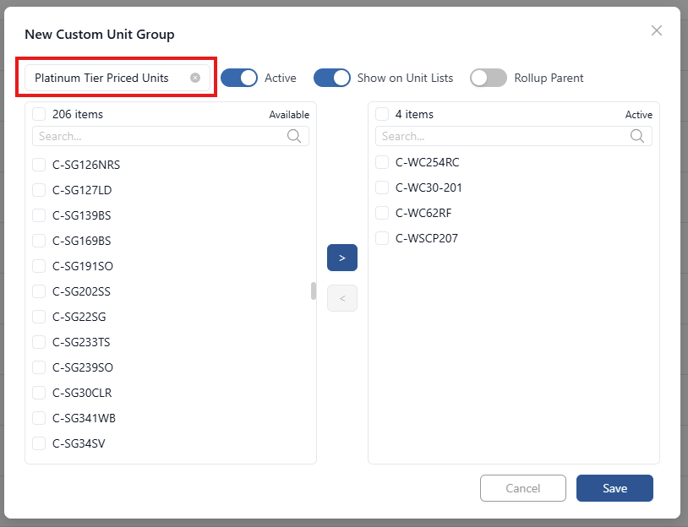688x527 pixels.
Task: Disable Show on Unit Lists switch
Action: coord(332,78)
